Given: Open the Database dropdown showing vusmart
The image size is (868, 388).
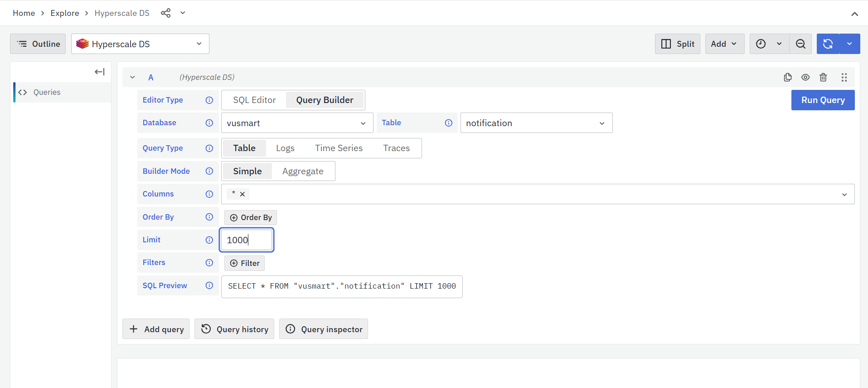Looking at the screenshot, I should click(297, 123).
